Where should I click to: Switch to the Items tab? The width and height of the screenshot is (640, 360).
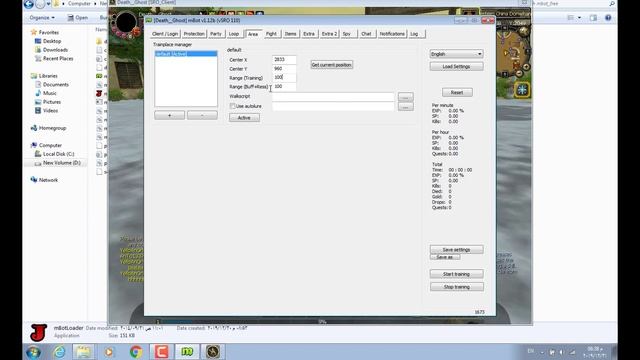291,34
